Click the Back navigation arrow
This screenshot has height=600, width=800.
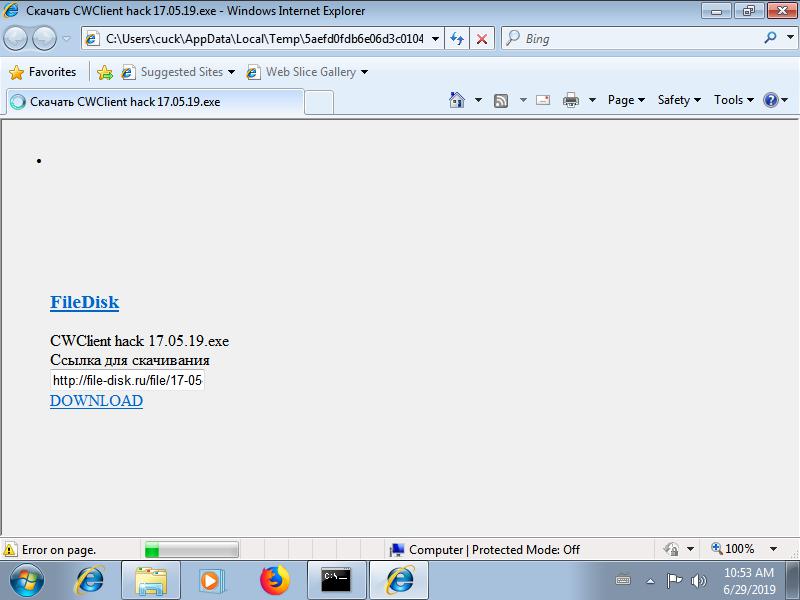(15, 38)
